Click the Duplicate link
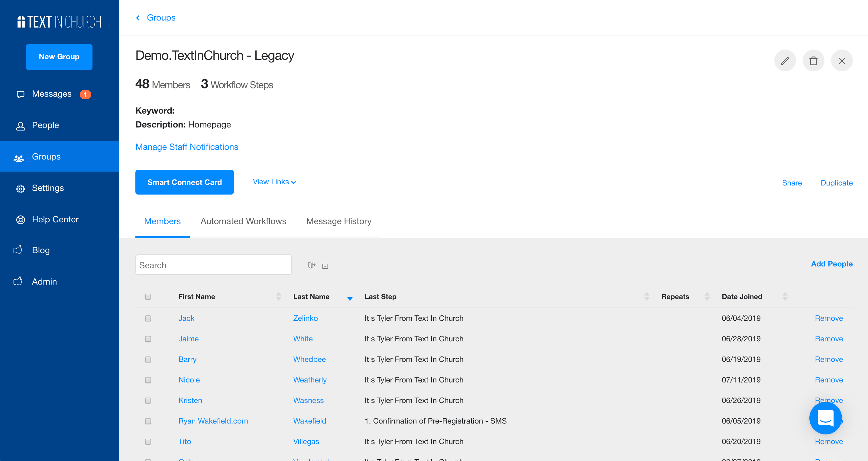Viewport: 868px width, 461px height. pos(836,183)
